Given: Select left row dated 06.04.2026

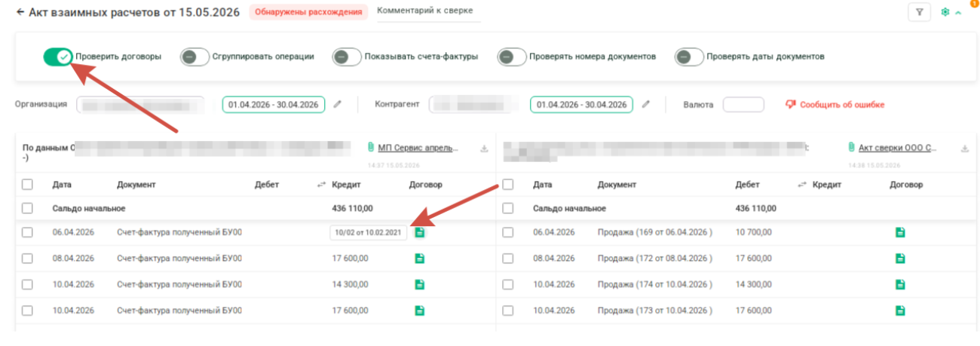Looking at the screenshot, I should pos(27,232).
